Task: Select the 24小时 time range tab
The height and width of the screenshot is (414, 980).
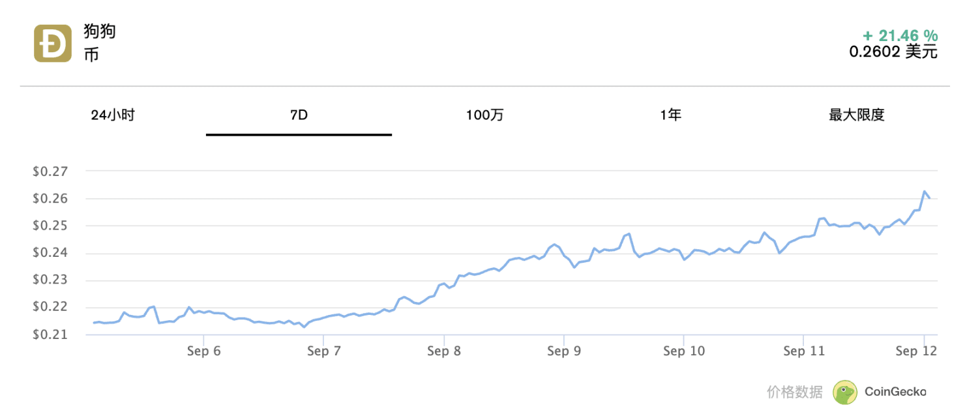Action: 113,115
